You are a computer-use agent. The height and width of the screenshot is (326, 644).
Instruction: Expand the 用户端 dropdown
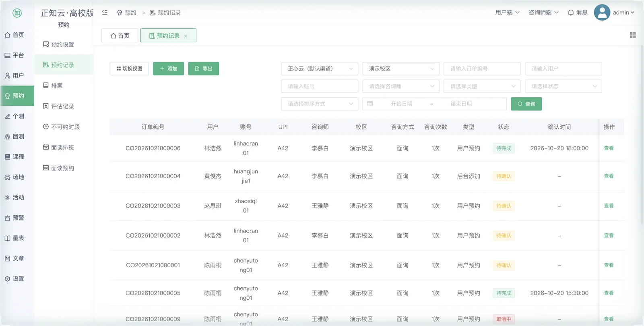point(507,12)
